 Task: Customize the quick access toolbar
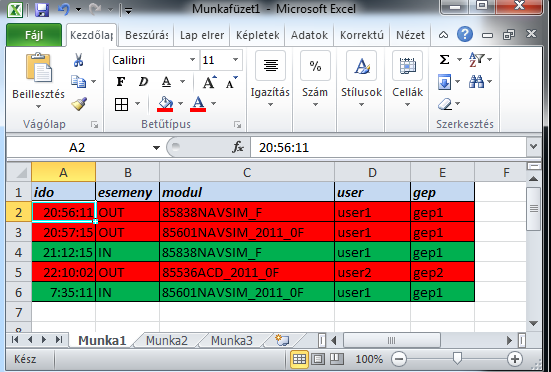click(128, 11)
